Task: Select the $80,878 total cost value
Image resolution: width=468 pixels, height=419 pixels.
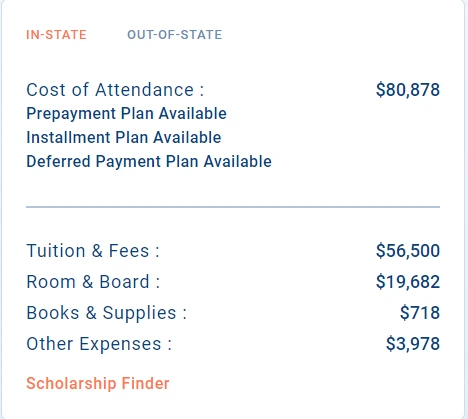Action: pyautogui.click(x=408, y=90)
